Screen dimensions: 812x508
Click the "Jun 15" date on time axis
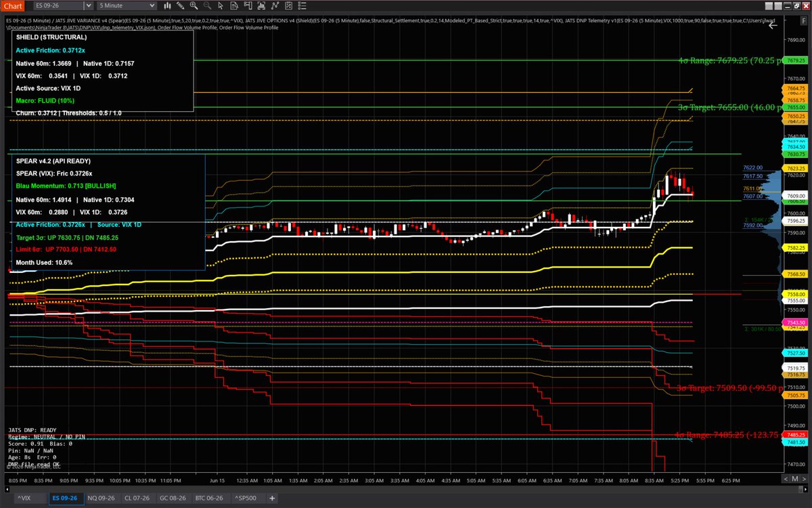217,480
